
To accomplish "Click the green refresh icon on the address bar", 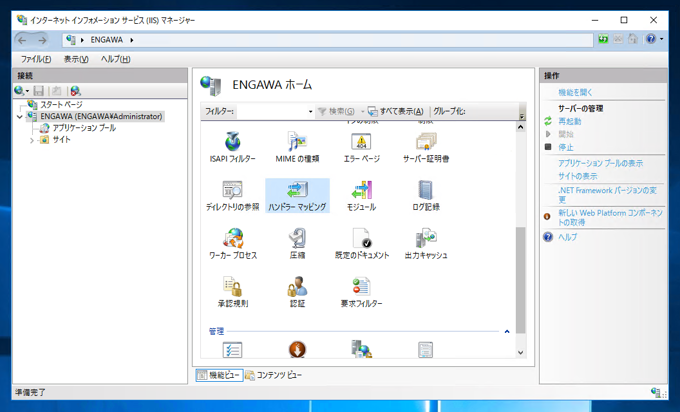I will coord(603,39).
